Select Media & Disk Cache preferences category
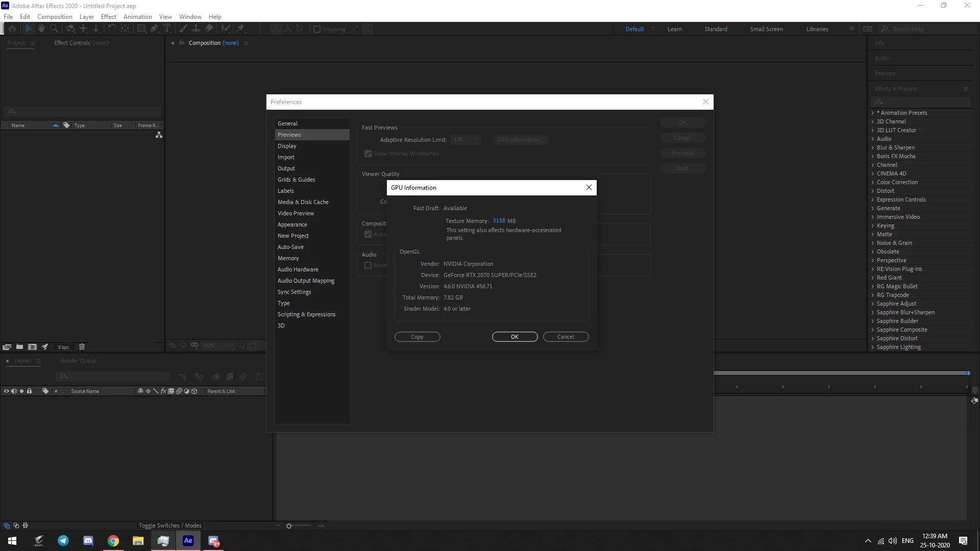This screenshot has height=551, width=980. pyautogui.click(x=303, y=202)
